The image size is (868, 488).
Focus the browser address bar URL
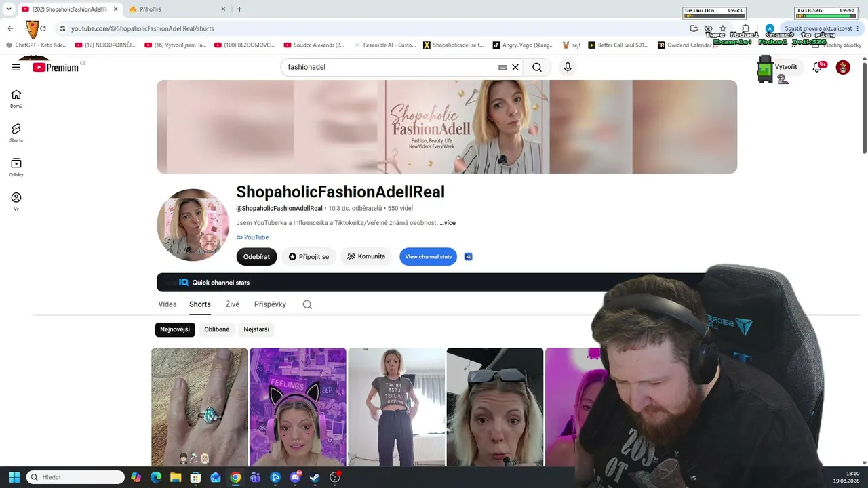pos(142,28)
